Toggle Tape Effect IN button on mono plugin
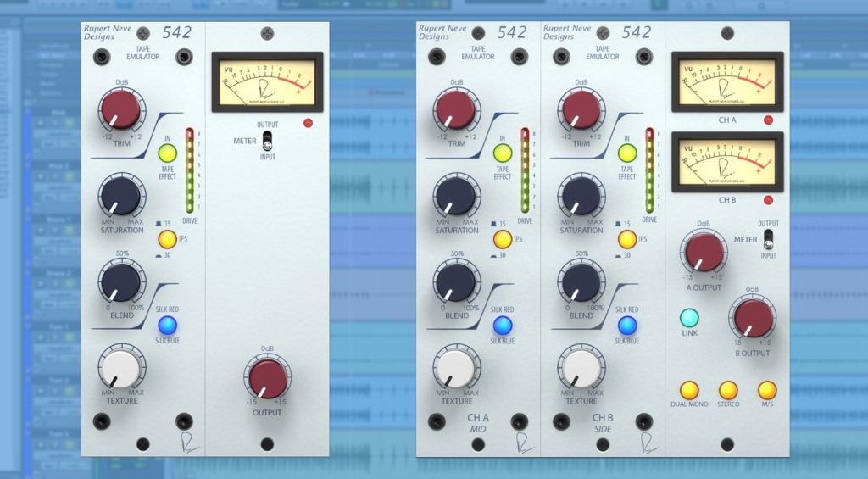 [167, 153]
